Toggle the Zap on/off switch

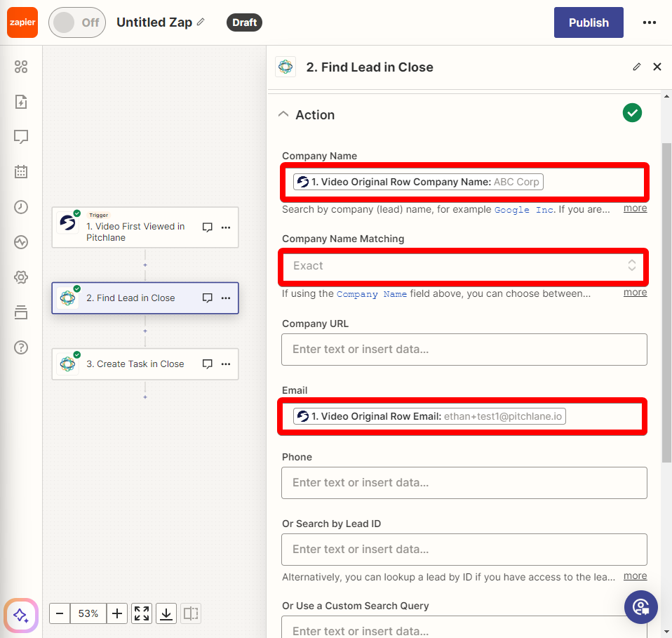(77, 22)
